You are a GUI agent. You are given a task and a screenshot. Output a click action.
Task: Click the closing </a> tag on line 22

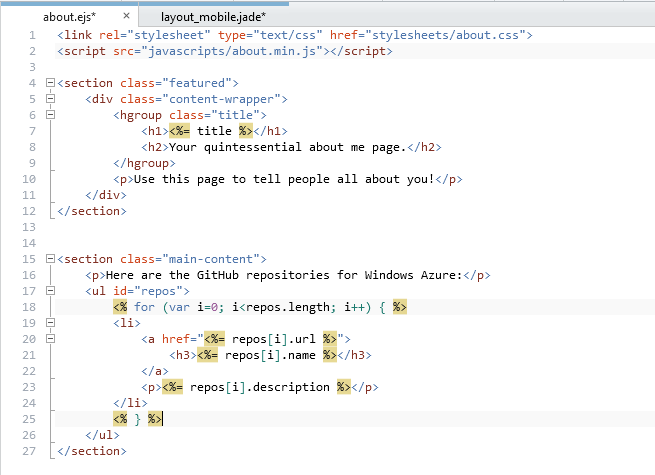155,371
